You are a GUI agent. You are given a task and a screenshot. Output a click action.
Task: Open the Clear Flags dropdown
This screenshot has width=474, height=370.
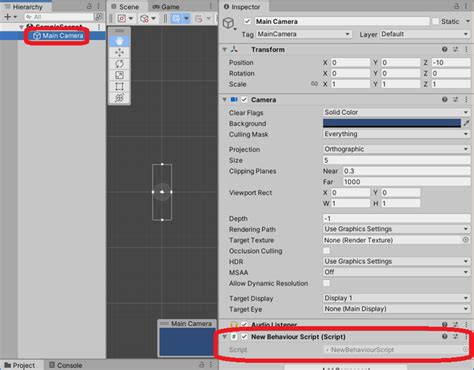coord(397,112)
